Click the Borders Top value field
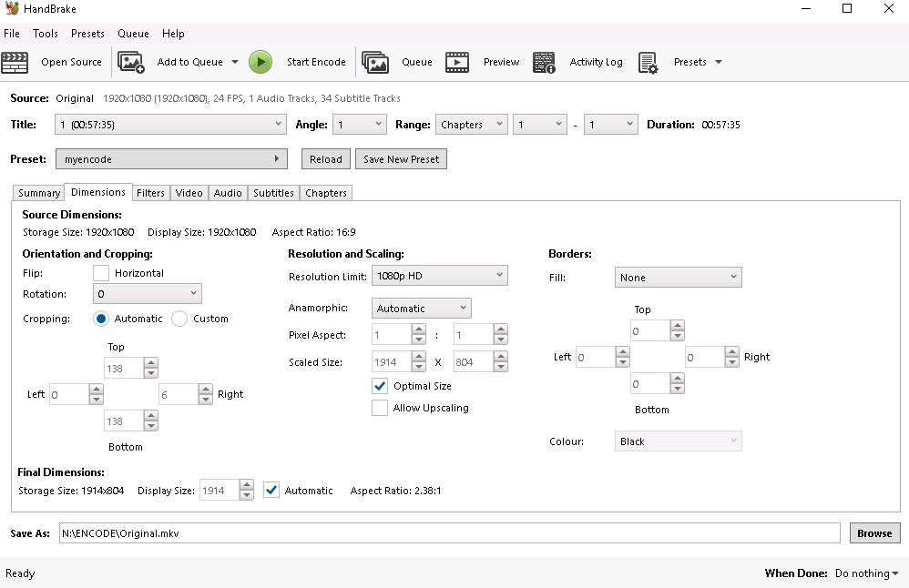 click(x=649, y=331)
